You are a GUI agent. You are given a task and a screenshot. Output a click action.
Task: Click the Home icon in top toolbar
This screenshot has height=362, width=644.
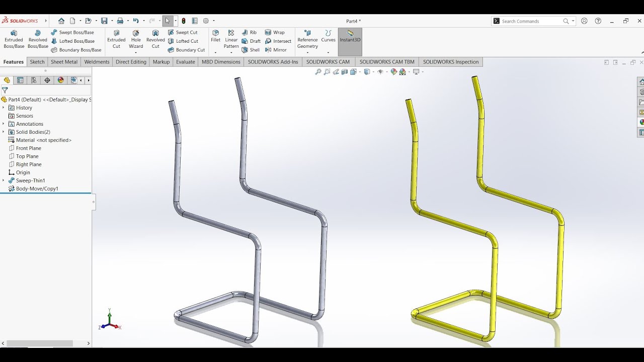[x=61, y=21]
